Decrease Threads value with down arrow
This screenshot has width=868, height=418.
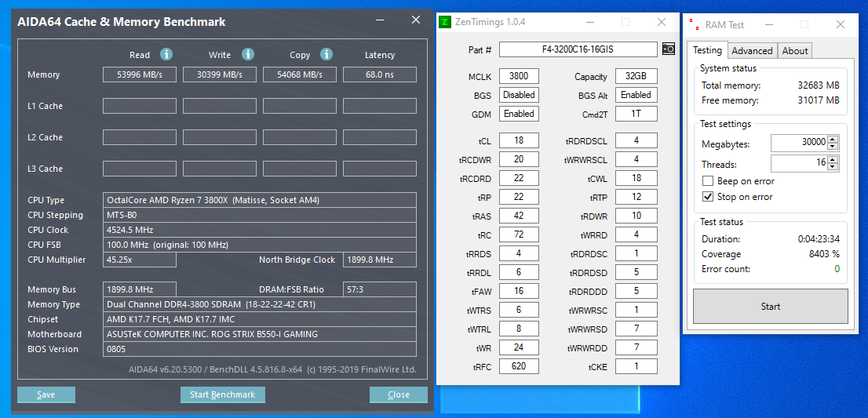tap(833, 167)
